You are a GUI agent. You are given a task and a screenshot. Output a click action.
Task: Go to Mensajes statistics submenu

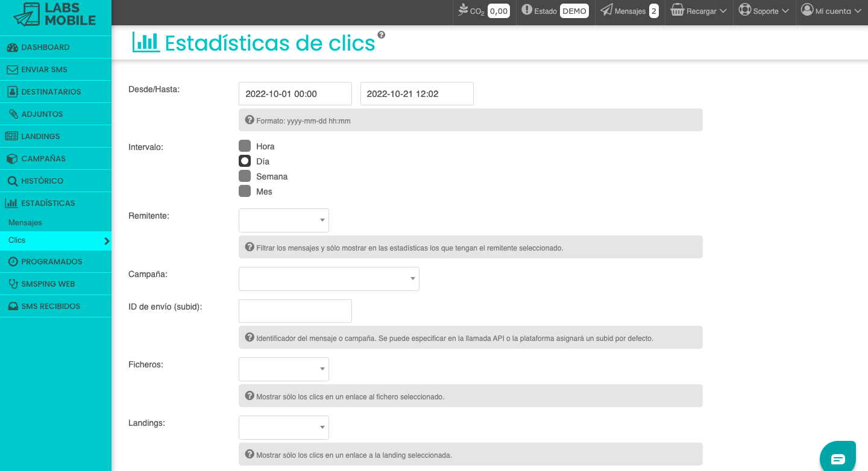click(25, 222)
